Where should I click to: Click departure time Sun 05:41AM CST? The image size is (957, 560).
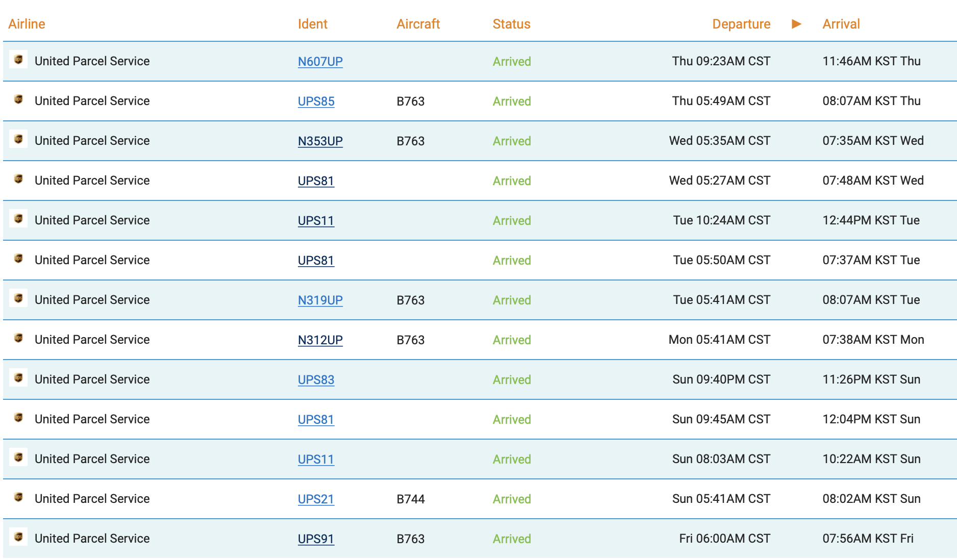(x=721, y=499)
